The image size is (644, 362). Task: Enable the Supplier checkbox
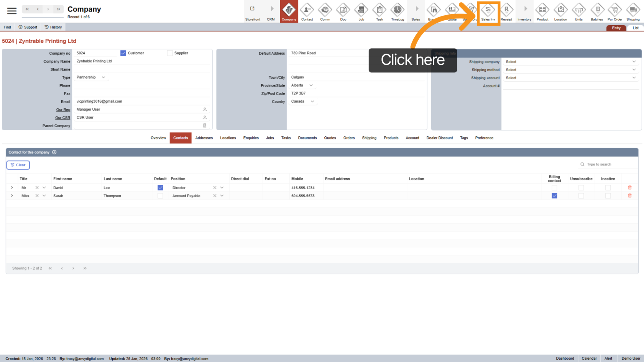pyautogui.click(x=170, y=53)
